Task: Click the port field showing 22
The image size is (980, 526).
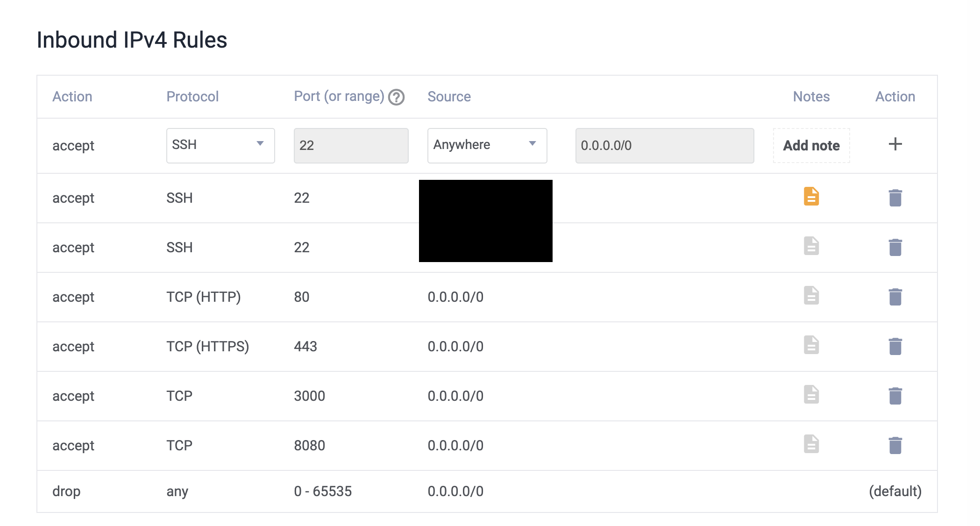Action: (351, 146)
